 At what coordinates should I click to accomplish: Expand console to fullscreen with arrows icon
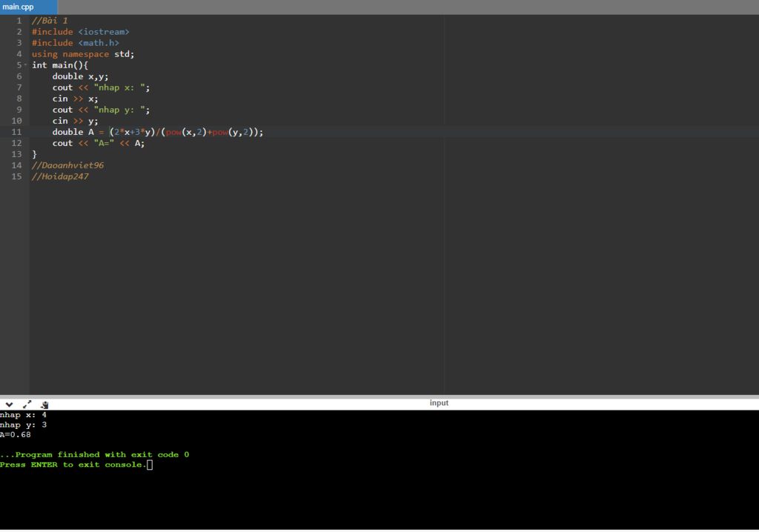[x=27, y=405]
